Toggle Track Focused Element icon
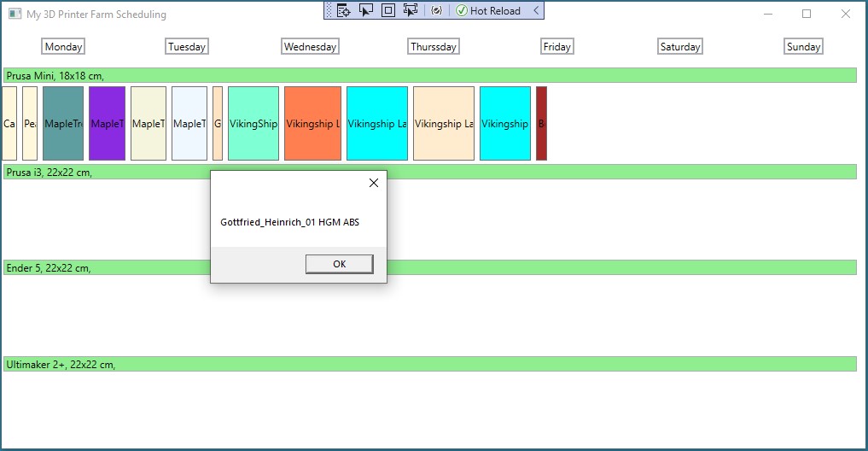The width and height of the screenshot is (868, 451). (x=411, y=10)
